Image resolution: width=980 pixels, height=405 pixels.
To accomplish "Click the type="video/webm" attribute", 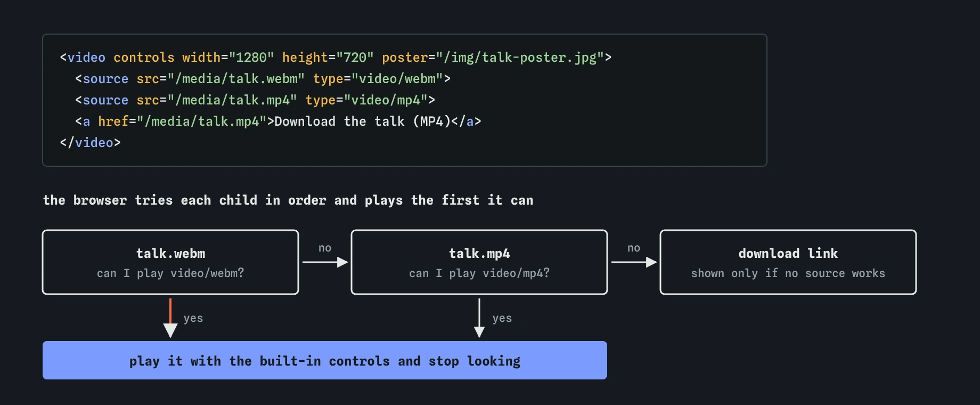I will click(378, 79).
